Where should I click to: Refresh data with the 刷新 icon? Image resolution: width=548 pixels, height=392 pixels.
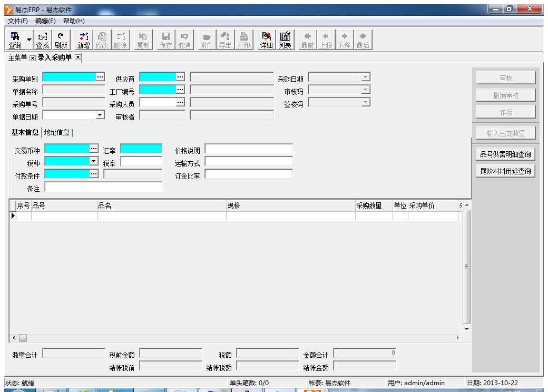click(61, 40)
